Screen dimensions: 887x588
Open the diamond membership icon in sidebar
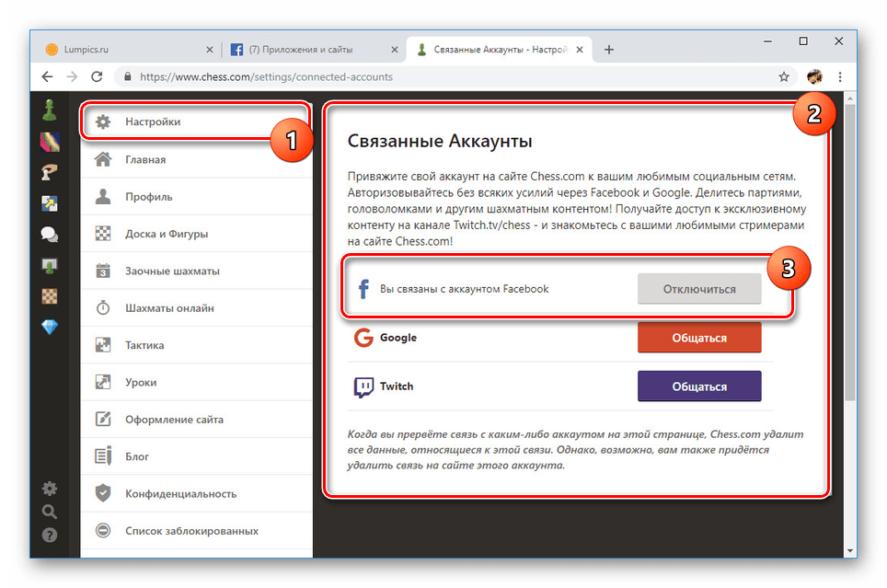[x=50, y=327]
